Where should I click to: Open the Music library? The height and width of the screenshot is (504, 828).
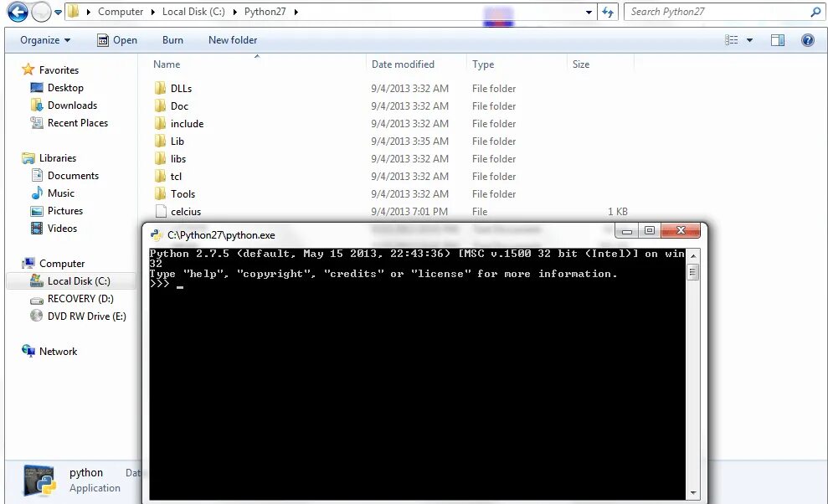pos(61,193)
